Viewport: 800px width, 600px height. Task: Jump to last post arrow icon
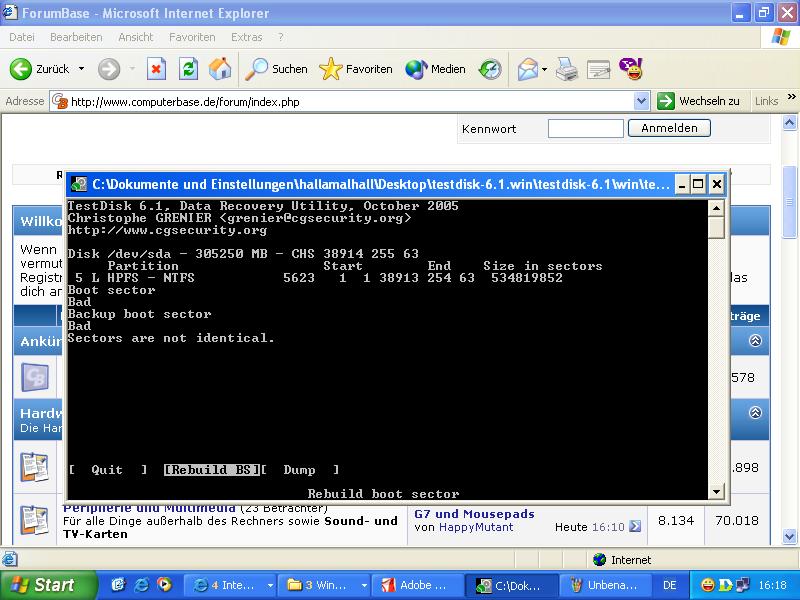pos(635,526)
